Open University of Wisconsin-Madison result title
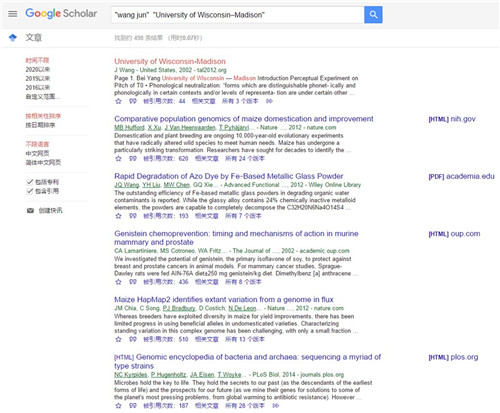This screenshot has width=500, height=413. [x=170, y=61]
